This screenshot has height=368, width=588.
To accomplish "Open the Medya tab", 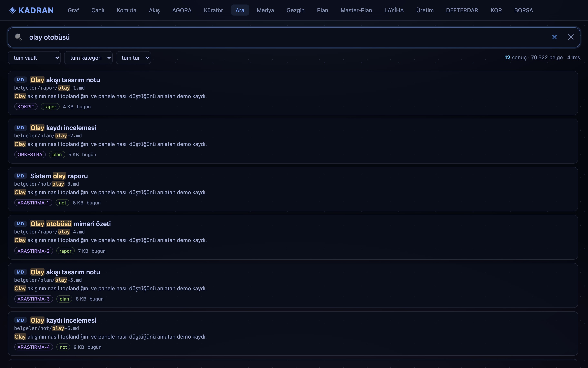I will [265, 10].
